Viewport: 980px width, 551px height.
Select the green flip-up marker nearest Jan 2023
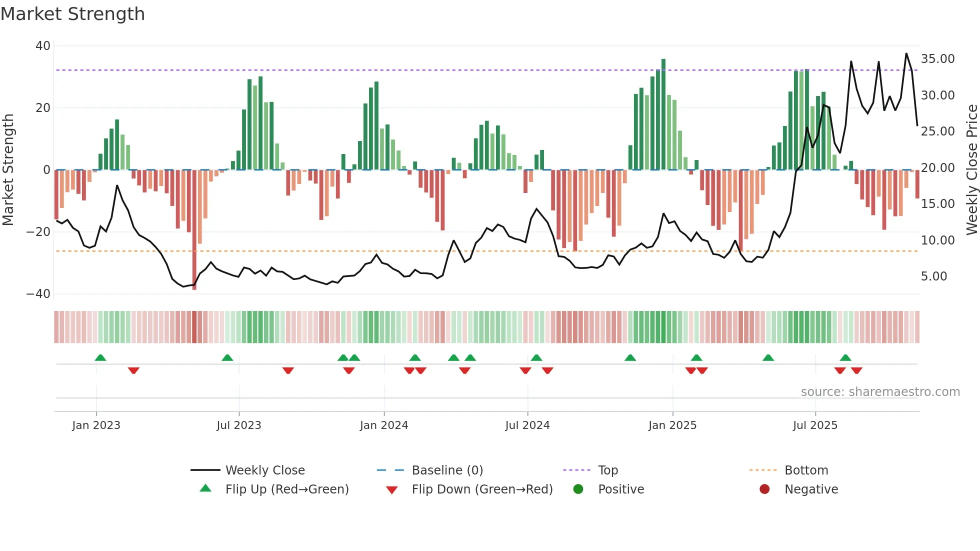coord(100,357)
